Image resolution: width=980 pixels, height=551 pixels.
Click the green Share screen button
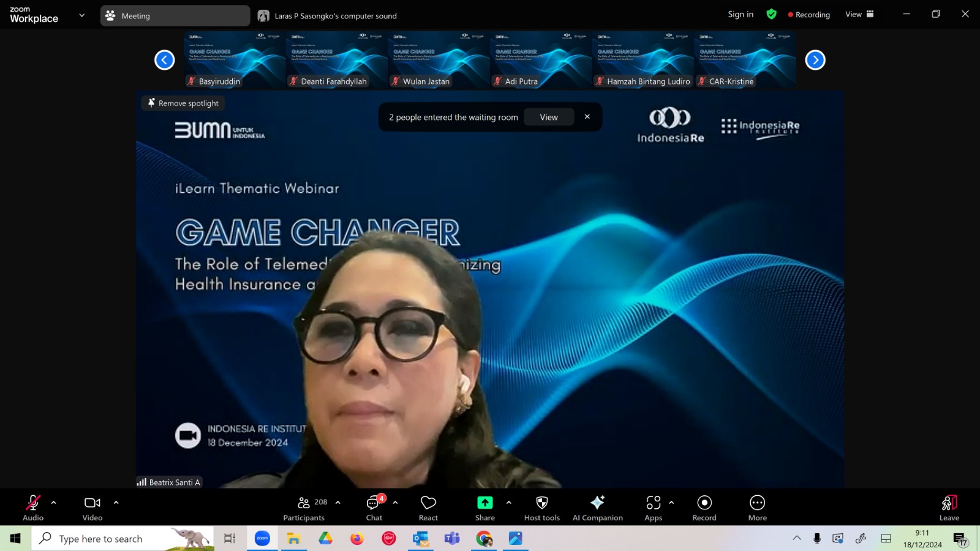(x=485, y=503)
